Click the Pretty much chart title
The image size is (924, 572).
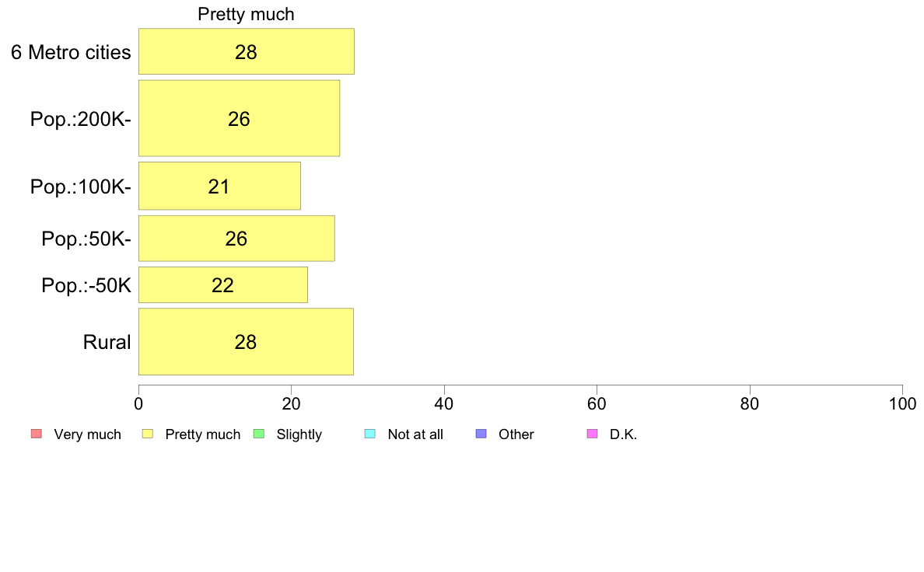coord(246,14)
